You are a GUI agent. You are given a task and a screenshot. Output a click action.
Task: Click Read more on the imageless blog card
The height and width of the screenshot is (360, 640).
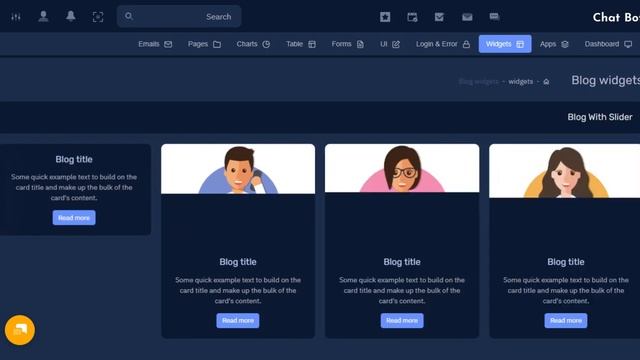(x=74, y=218)
